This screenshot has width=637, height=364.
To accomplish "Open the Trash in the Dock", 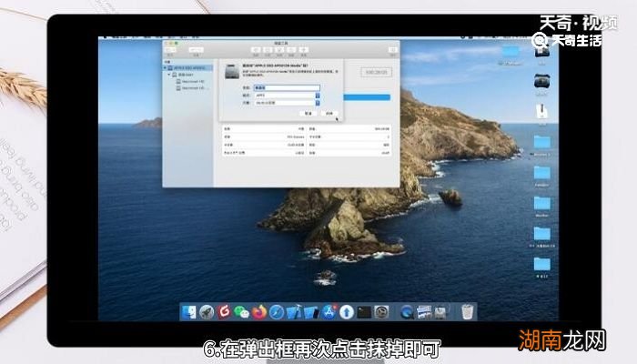I will [468, 312].
